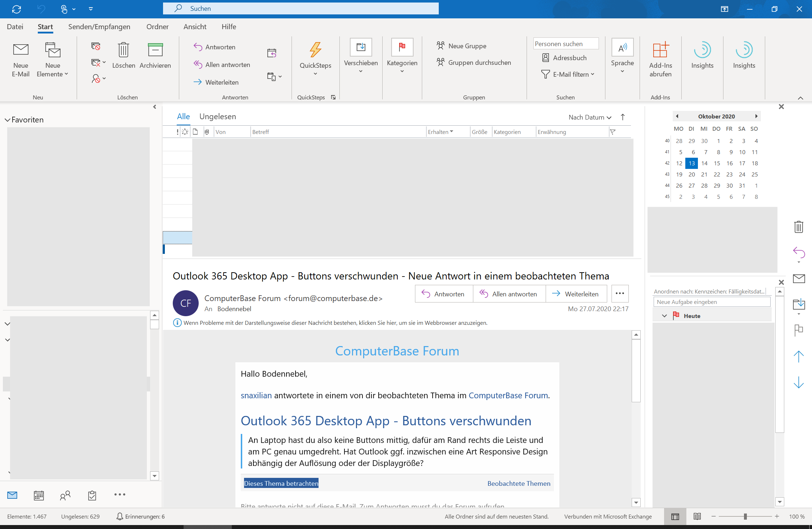Open the E-Mail filtern dropdown
Image resolution: width=812 pixels, height=529 pixels.
[568, 75]
